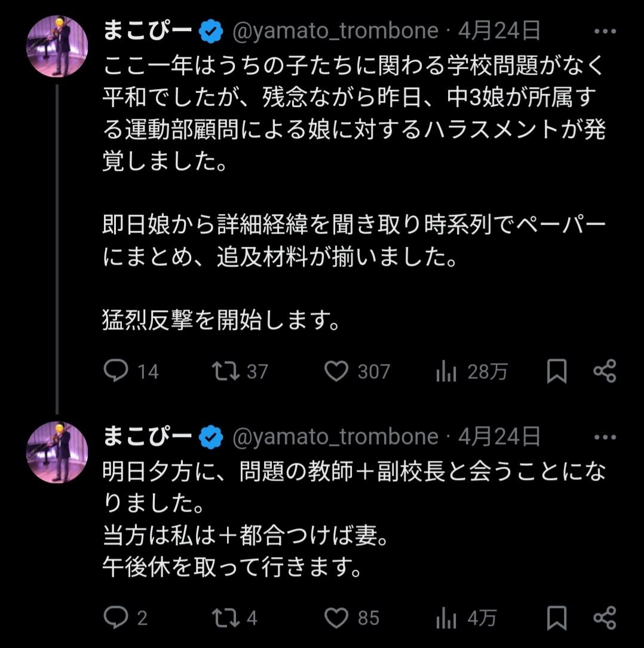Repost the first tweet with 37 reposts

(226, 371)
